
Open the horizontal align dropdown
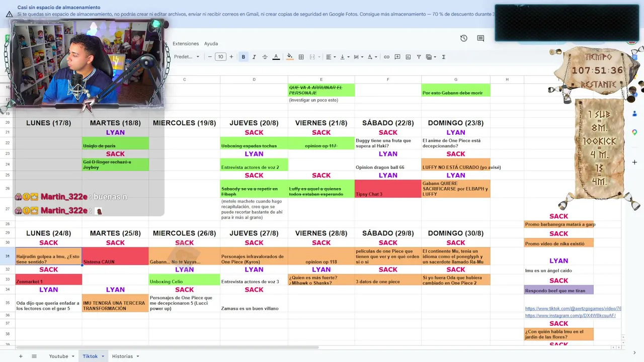click(x=331, y=57)
